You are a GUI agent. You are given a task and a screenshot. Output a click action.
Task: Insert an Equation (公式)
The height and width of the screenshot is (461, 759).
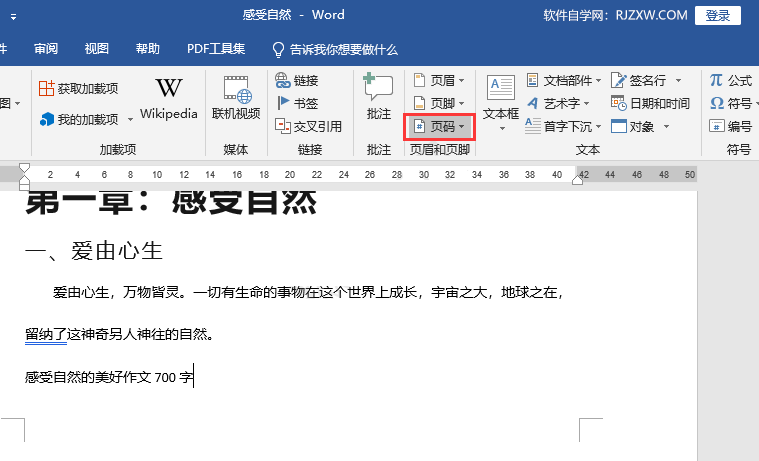(x=731, y=80)
